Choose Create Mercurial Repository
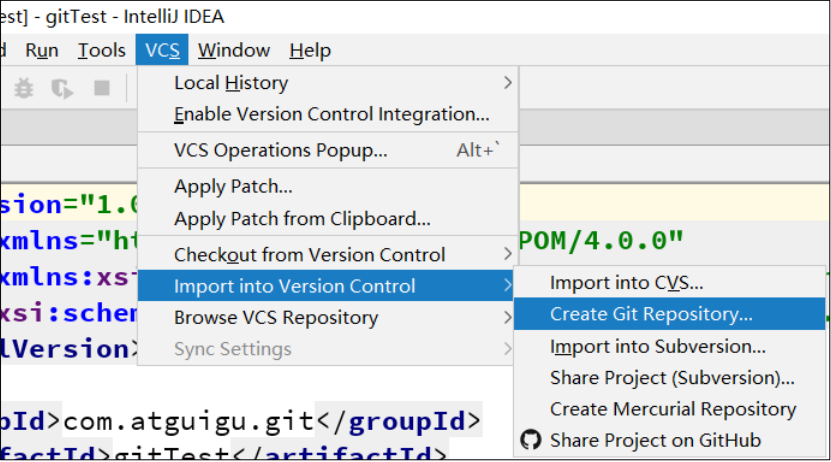 point(672,409)
